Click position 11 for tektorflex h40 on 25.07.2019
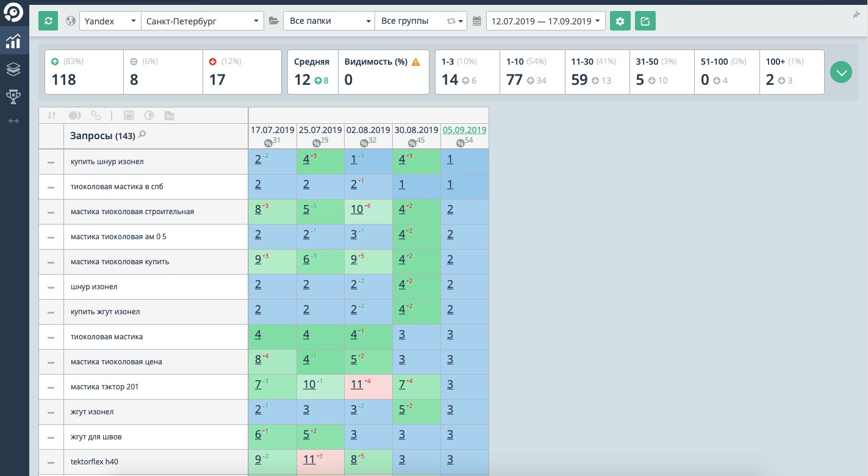Viewport: 868px width, 476px height. [x=309, y=460]
